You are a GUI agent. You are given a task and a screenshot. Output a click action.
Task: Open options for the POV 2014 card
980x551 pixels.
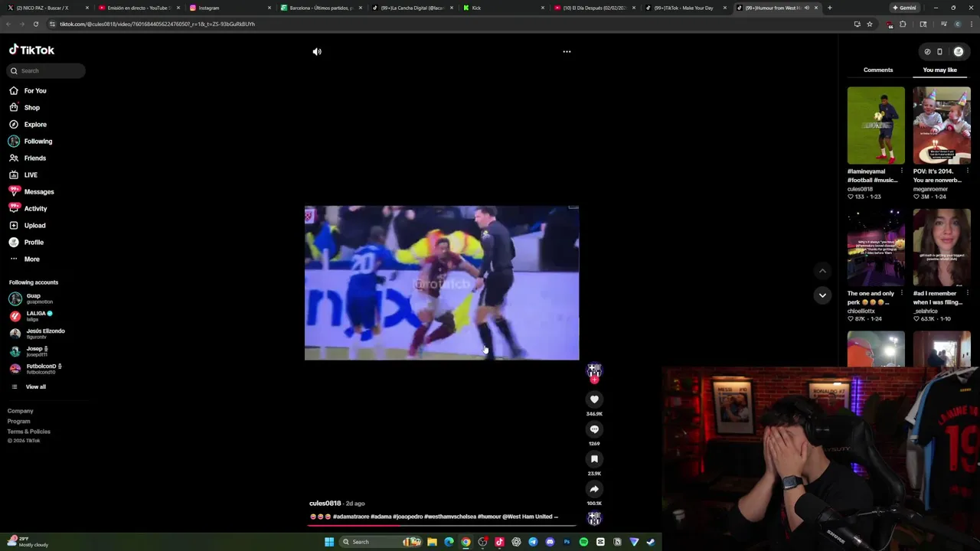(x=968, y=171)
